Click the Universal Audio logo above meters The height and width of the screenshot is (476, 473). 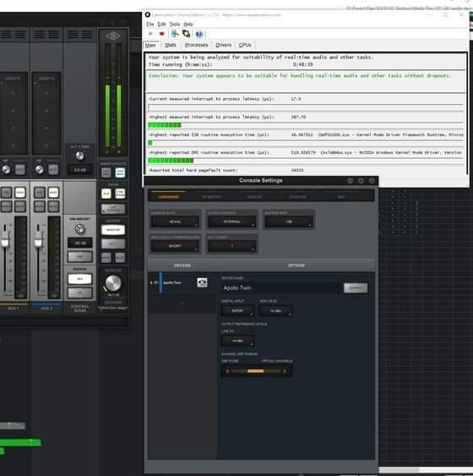pos(113,36)
